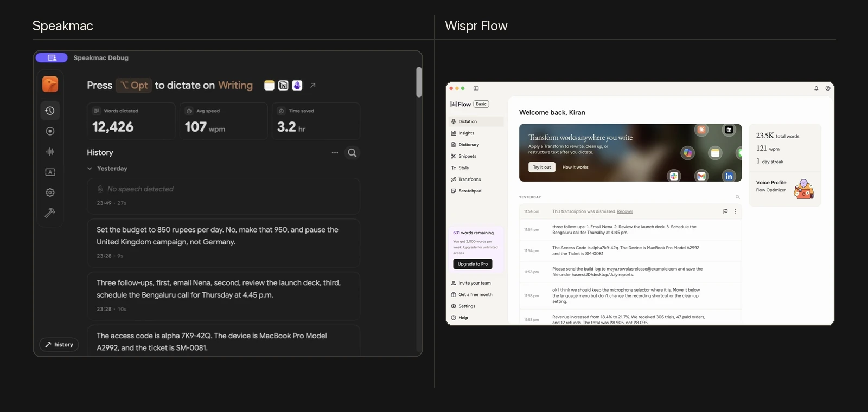Open the text box 'A' icon in Speakmac sidebar
This screenshot has width=868, height=412.
tap(50, 172)
